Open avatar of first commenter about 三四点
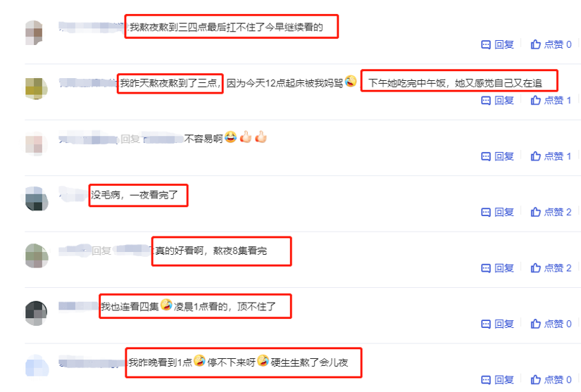This screenshot has height=392, width=581. click(x=34, y=32)
